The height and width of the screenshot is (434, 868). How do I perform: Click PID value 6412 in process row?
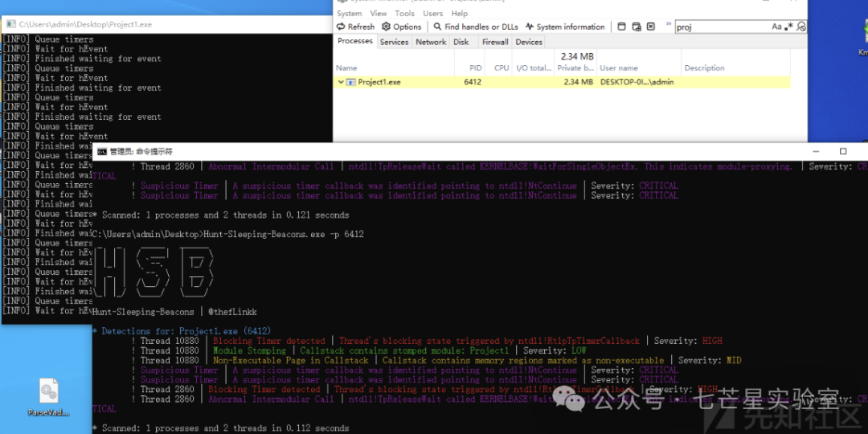(473, 82)
